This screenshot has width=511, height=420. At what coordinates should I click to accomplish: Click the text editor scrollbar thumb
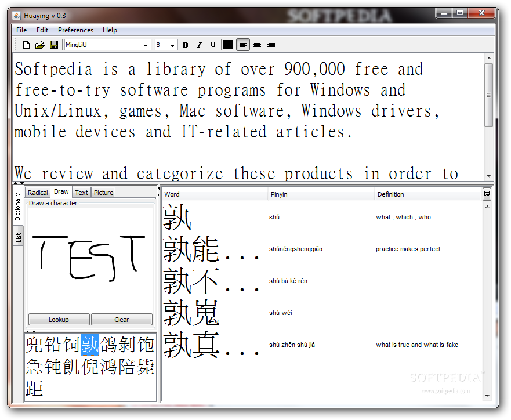pos(488,95)
